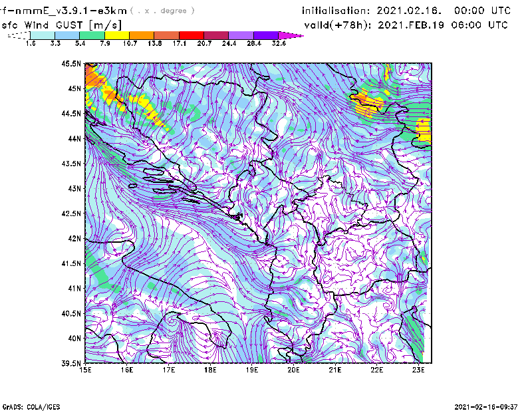Click the red 17.1–20.7 legend swatch
Viewport: 532px width, 411px height.
click(x=192, y=35)
